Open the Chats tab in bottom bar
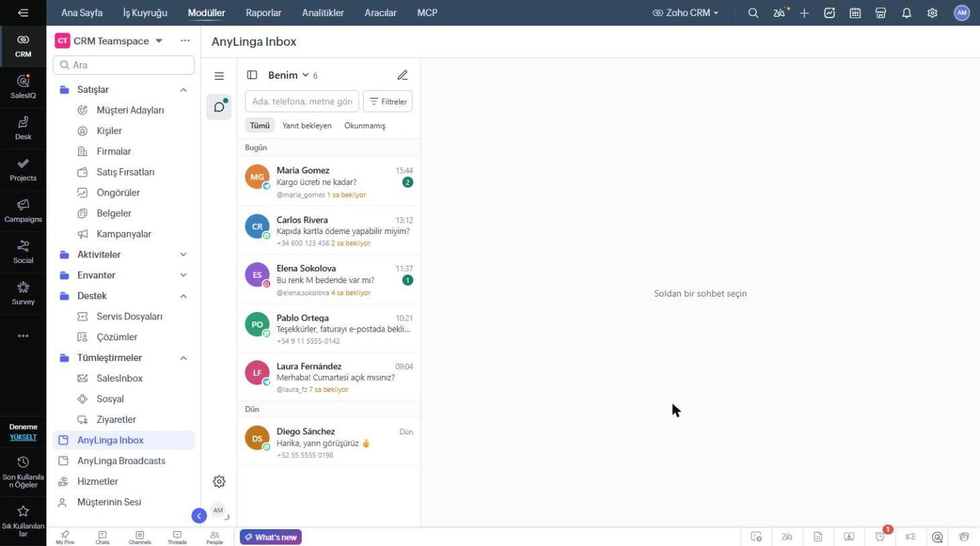This screenshot has width=980, height=546. 102,537
